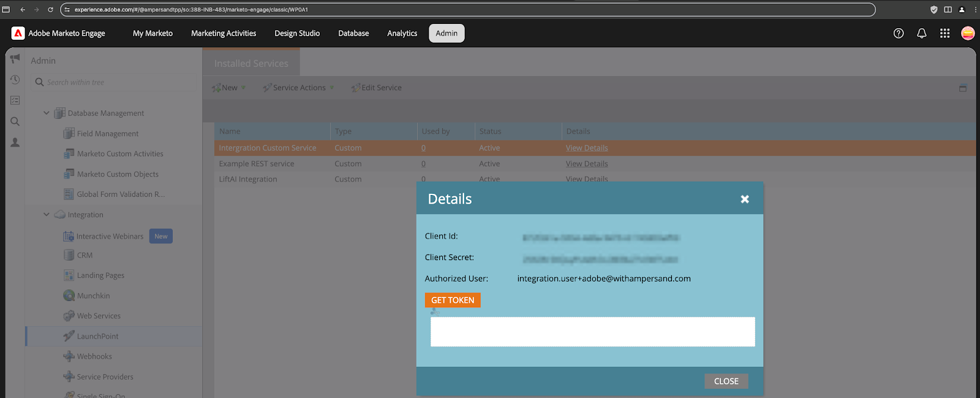Open My Marketo menu
980x398 pixels.
click(x=153, y=33)
